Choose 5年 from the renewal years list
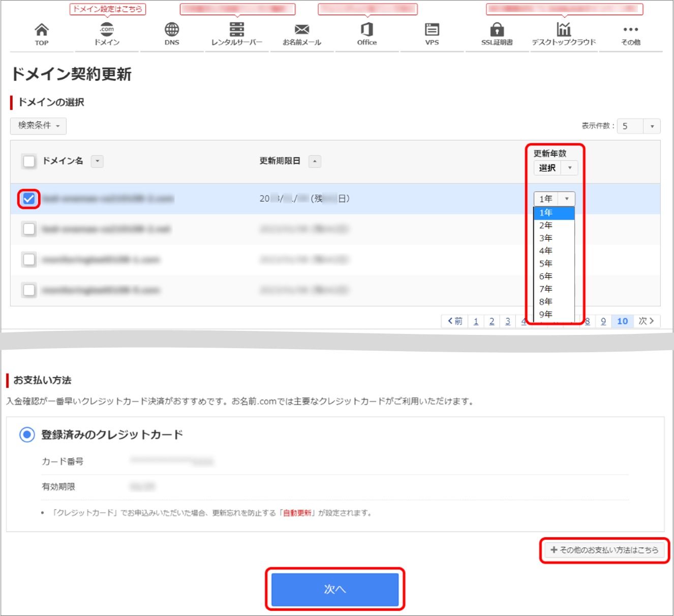Image resolution: width=674 pixels, height=616 pixels. pos(546,263)
